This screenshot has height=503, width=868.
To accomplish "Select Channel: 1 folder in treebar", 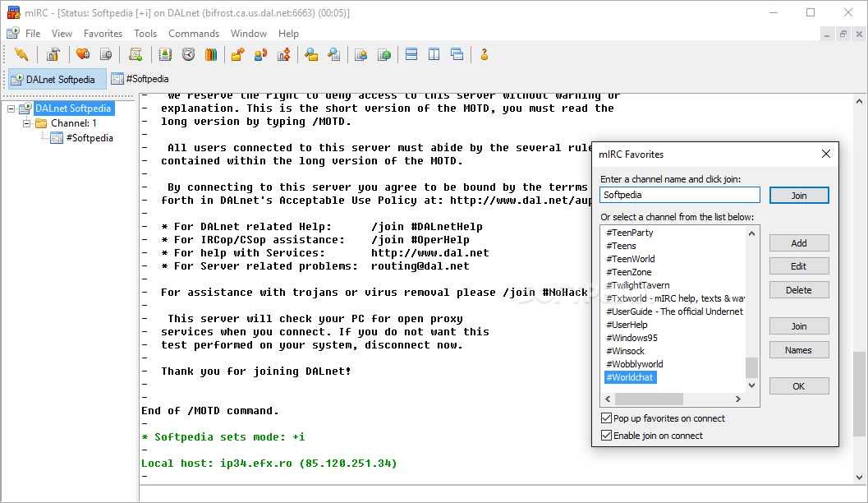I will (74, 123).
